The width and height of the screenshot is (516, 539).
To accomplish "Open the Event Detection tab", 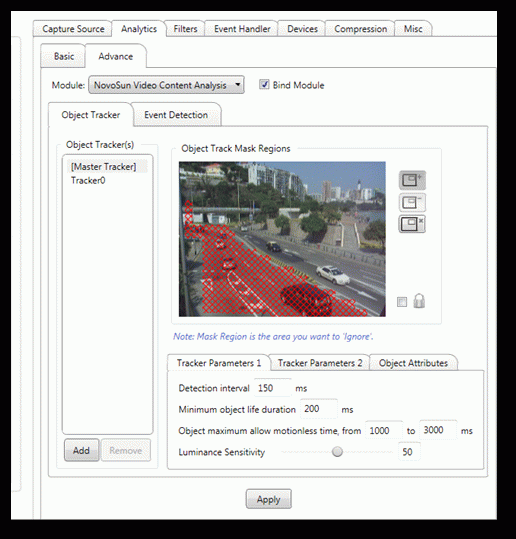I will (x=176, y=115).
